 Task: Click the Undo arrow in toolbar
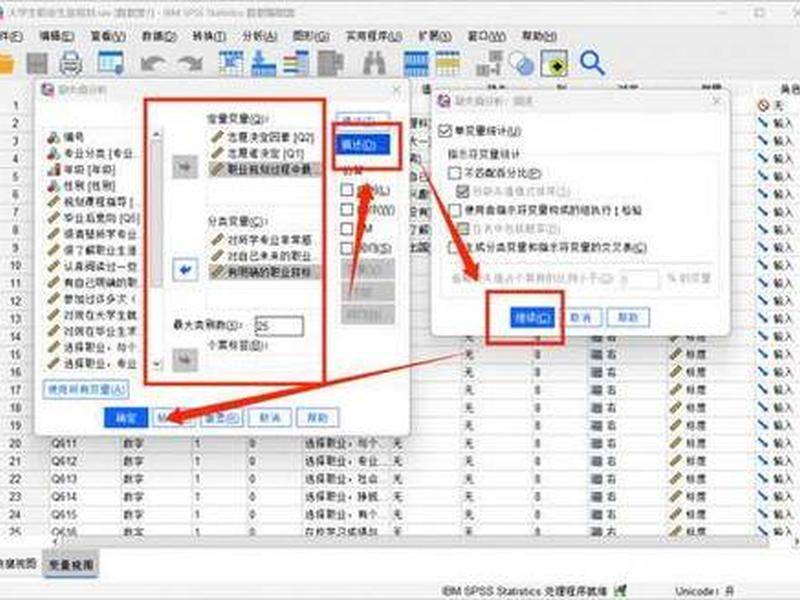153,64
